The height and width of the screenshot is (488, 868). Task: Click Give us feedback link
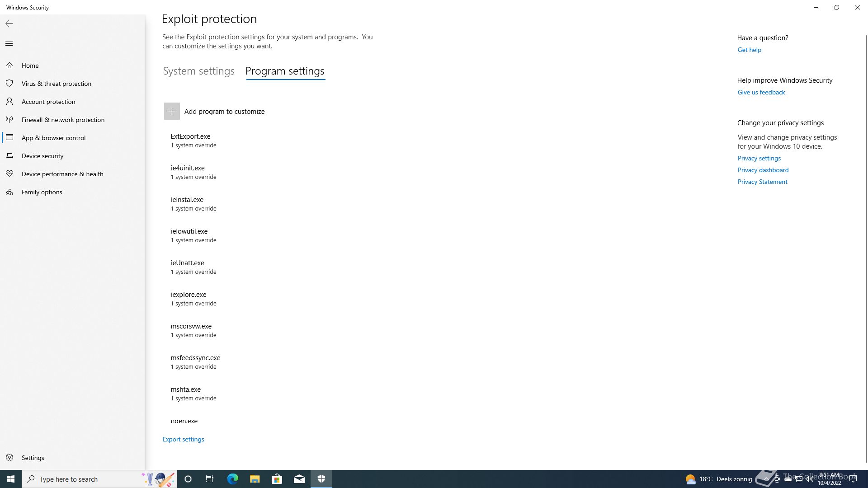(x=761, y=92)
